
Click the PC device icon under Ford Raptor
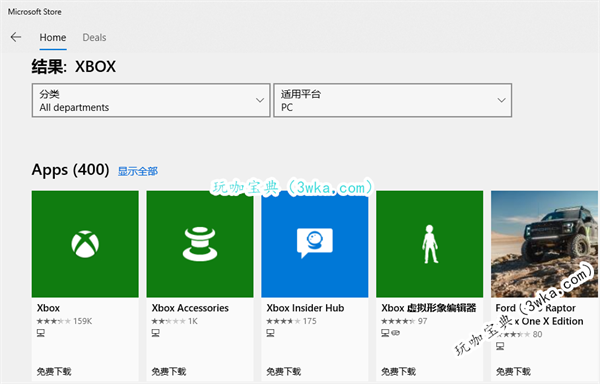(500, 346)
